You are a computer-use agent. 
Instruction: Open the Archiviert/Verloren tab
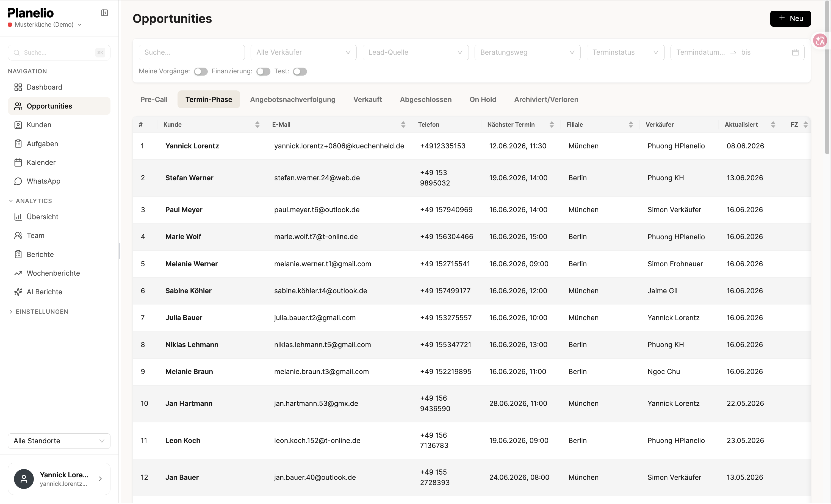(x=546, y=99)
